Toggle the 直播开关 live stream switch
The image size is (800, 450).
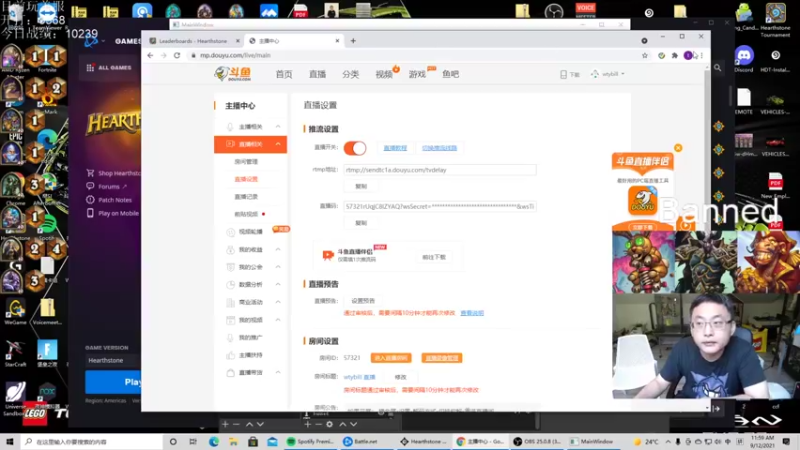pos(355,148)
